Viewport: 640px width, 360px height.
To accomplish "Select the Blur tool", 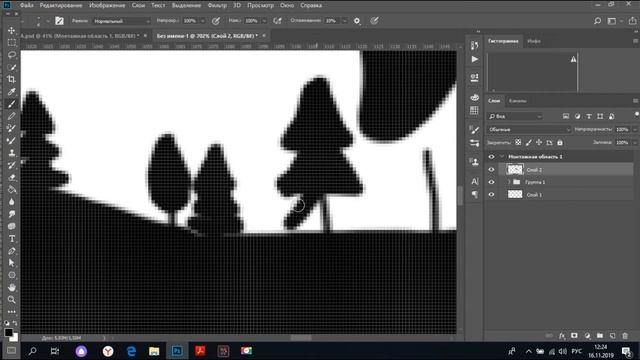I will [11, 202].
